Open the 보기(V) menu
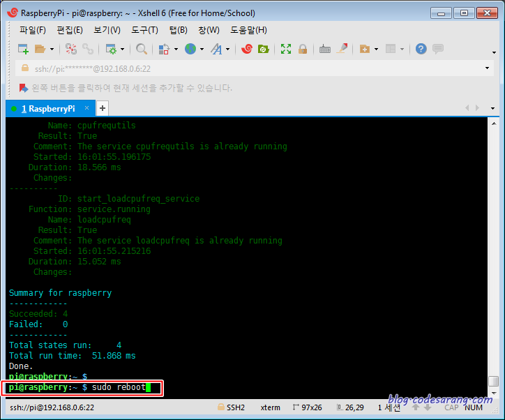The height and width of the screenshot is (420, 505). click(107, 30)
